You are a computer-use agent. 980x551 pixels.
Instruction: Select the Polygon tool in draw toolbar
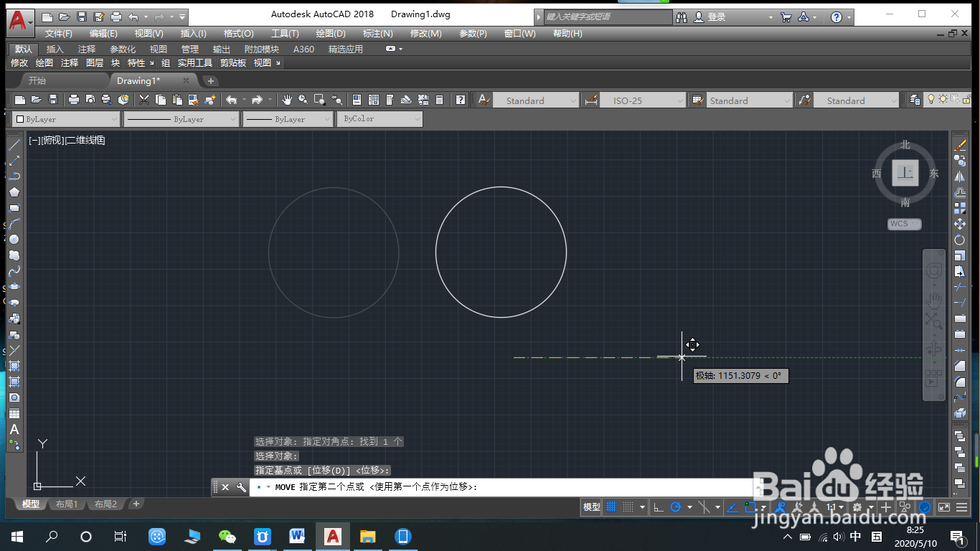(14, 192)
